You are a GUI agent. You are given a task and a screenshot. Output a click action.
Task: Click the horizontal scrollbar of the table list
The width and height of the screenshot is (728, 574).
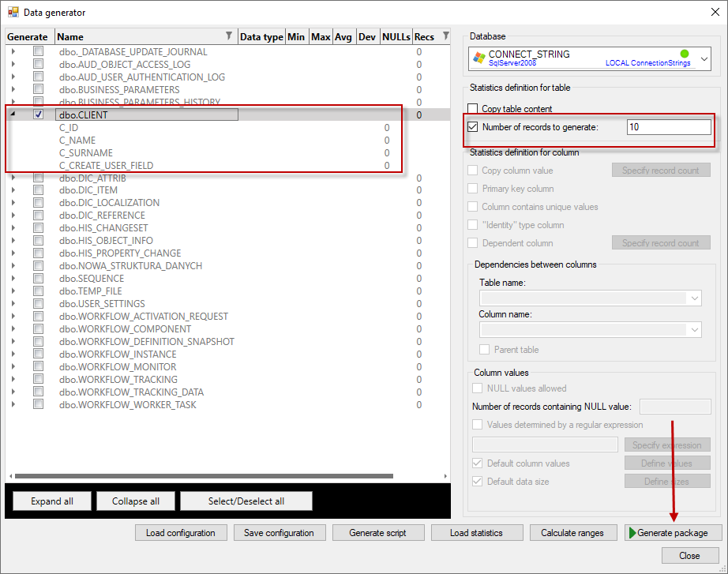[204, 476]
